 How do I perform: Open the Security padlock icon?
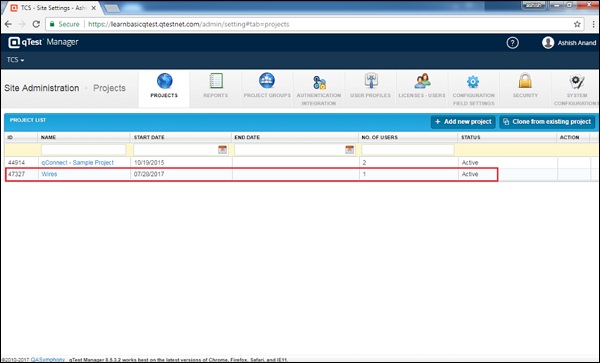coord(525,81)
